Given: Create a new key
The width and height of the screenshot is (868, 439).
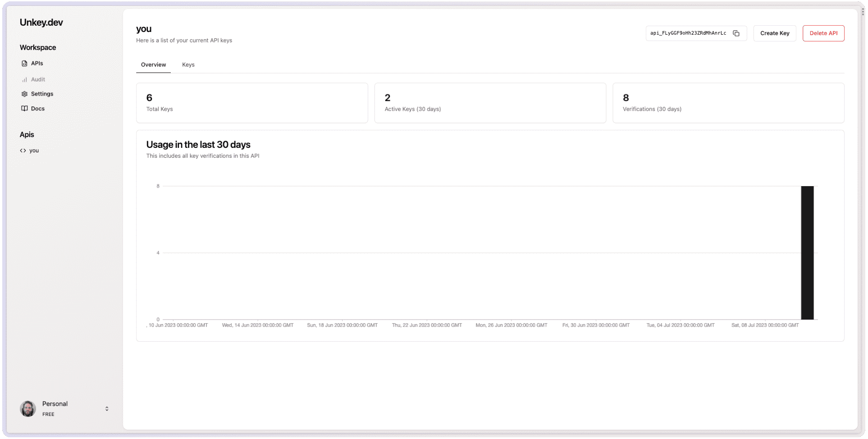Looking at the screenshot, I should pos(774,33).
